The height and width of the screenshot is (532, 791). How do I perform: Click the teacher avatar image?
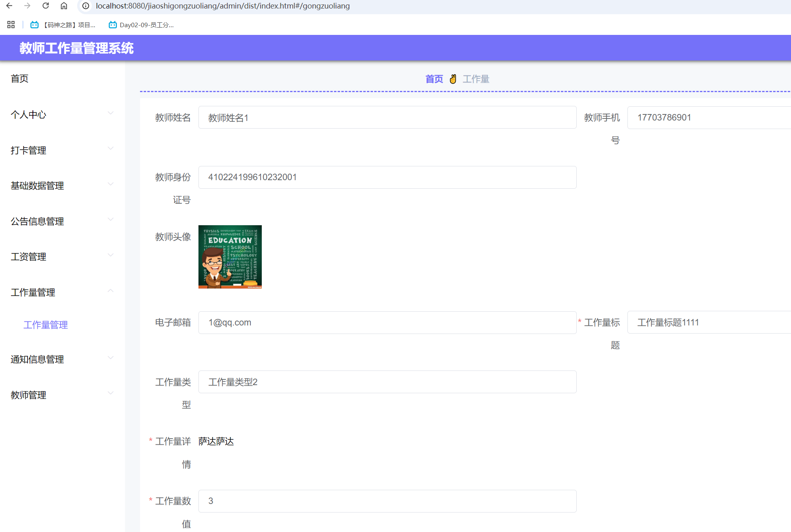click(x=230, y=257)
